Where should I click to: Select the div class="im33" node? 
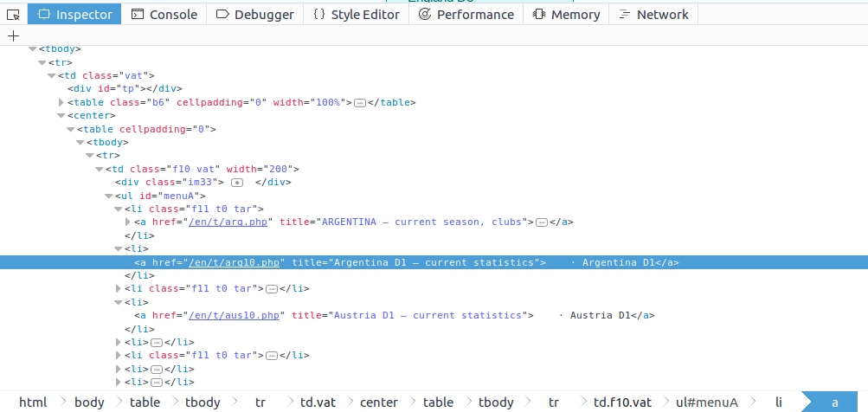(x=203, y=182)
